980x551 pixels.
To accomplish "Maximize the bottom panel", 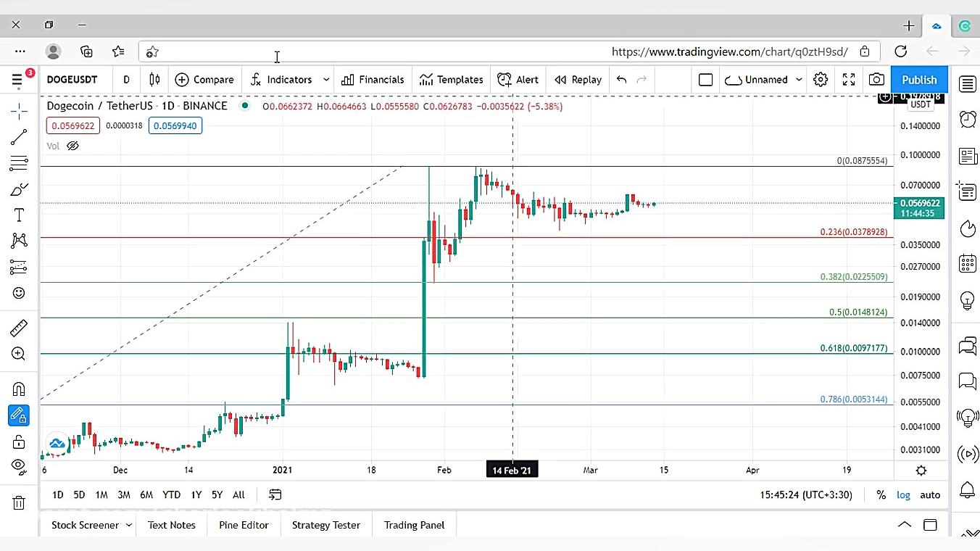I will tap(930, 525).
